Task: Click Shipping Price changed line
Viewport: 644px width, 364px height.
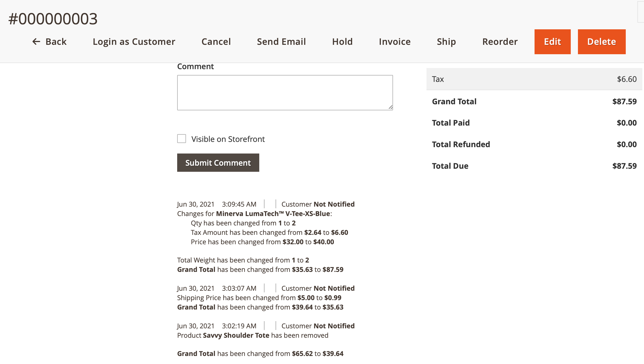Action: coord(259,298)
